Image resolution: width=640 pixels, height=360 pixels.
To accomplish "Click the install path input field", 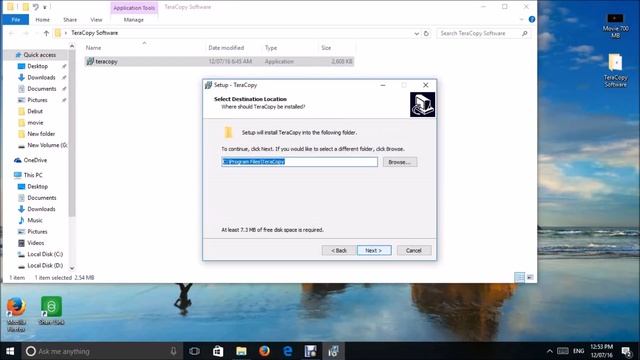I will (x=299, y=162).
